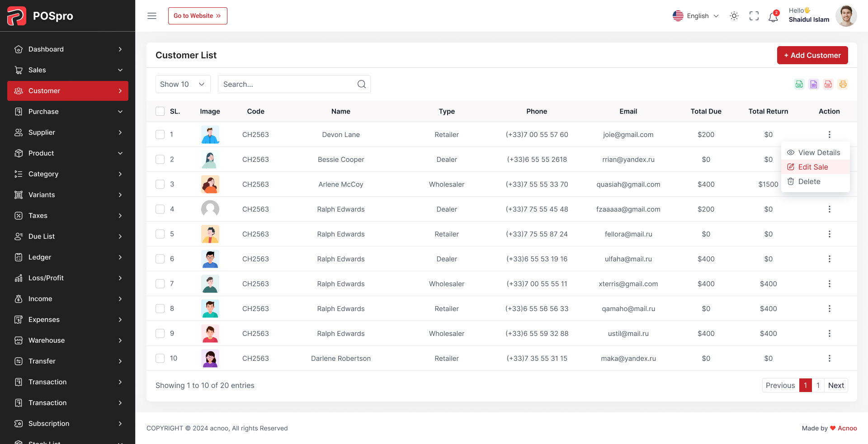Open Shaidul Islam's profile avatar
Viewport: 868px width, 444px height.
coord(846,16)
